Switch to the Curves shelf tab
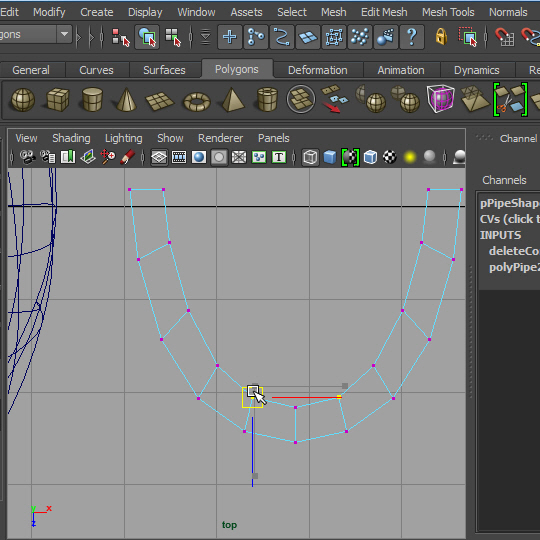540x540 pixels. [x=96, y=70]
